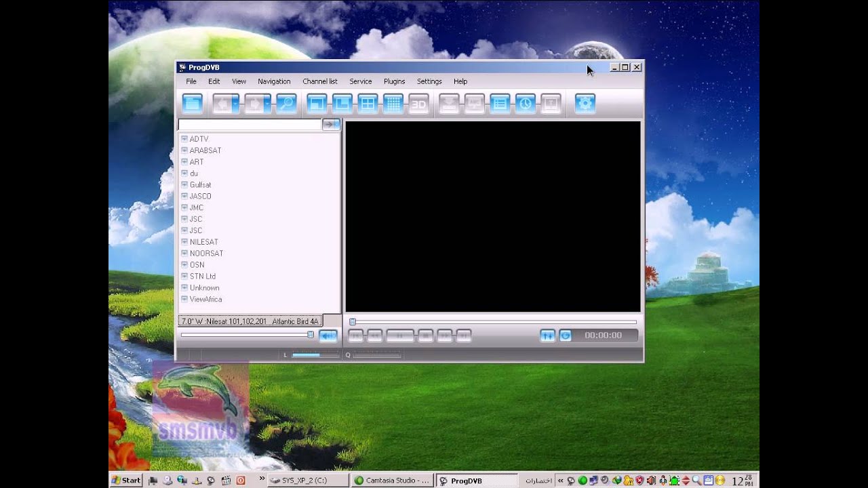
Task: Click the subtitles toolbar icon
Action: click(x=475, y=103)
